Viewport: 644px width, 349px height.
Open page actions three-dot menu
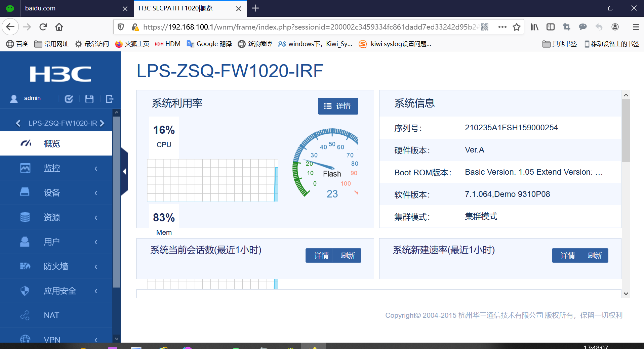(x=502, y=27)
